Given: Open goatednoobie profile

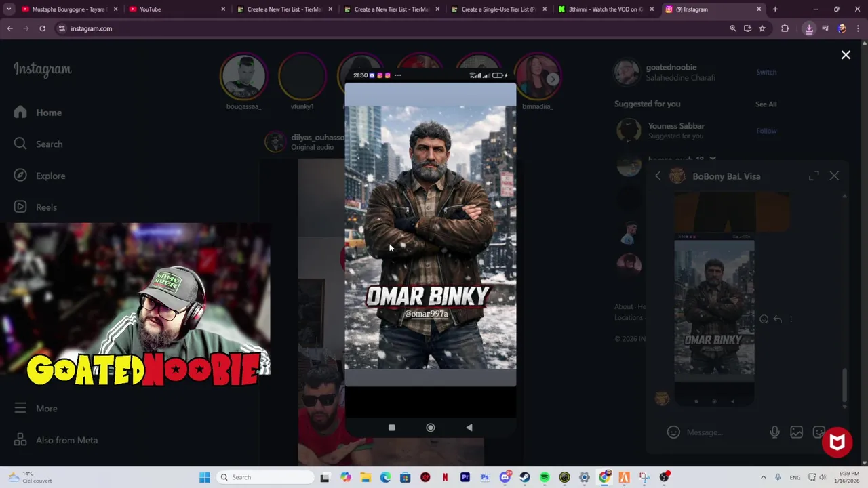Looking at the screenshot, I should pos(671,67).
